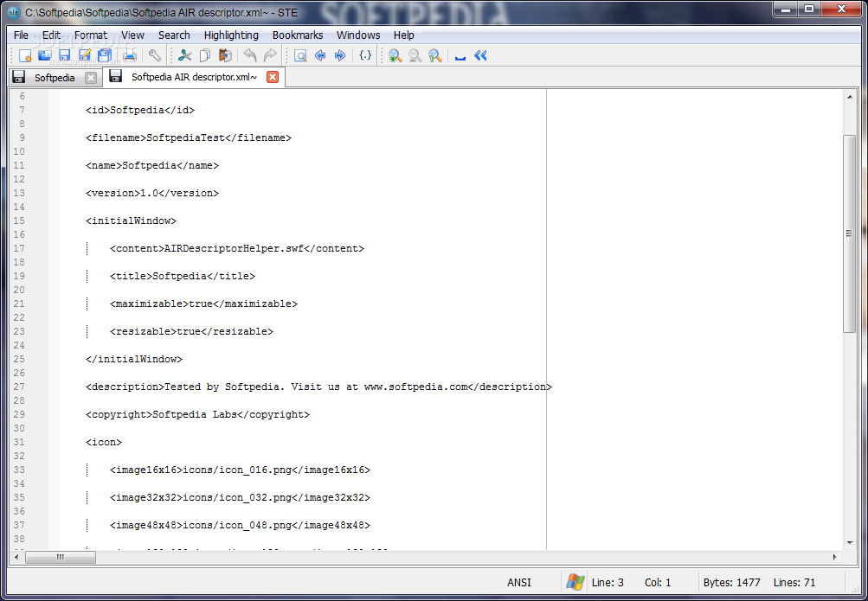The width and height of the screenshot is (868, 601).
Task: Click the <id>Softpedia</id> line
Action: tap(140, 110)
